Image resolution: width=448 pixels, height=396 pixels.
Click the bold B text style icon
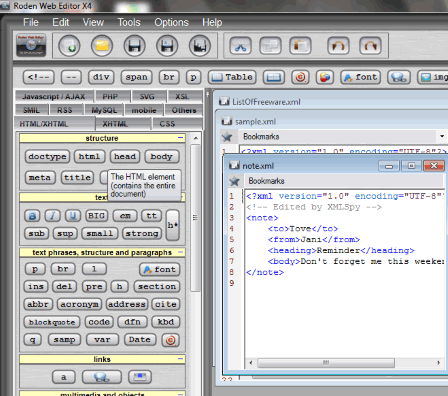(x=32, y=216)
